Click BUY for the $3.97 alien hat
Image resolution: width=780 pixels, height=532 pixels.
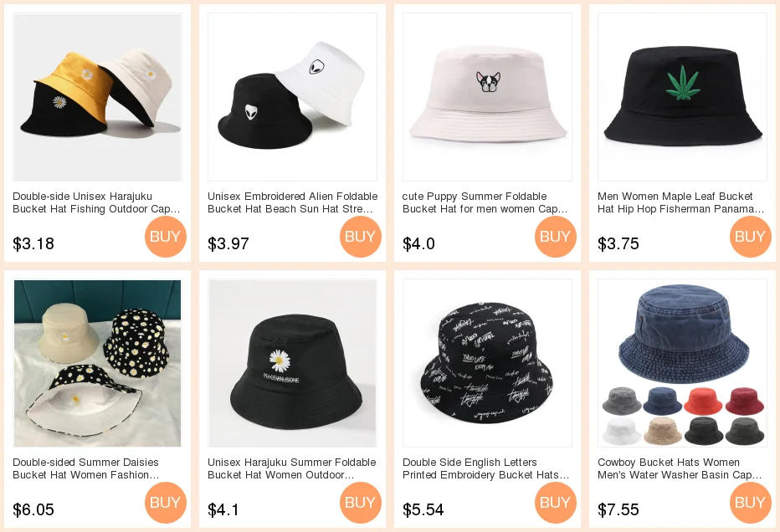pyautogui.click(x=361, y=236)
